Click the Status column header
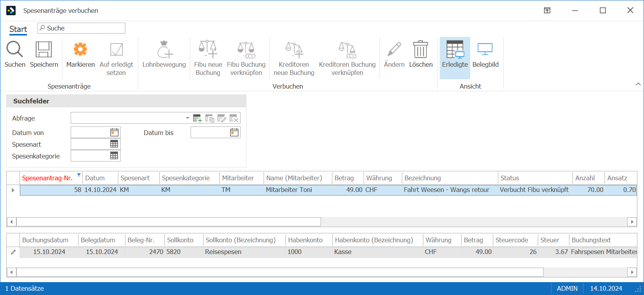Screen dimensions: 644x295 [535, 178]
